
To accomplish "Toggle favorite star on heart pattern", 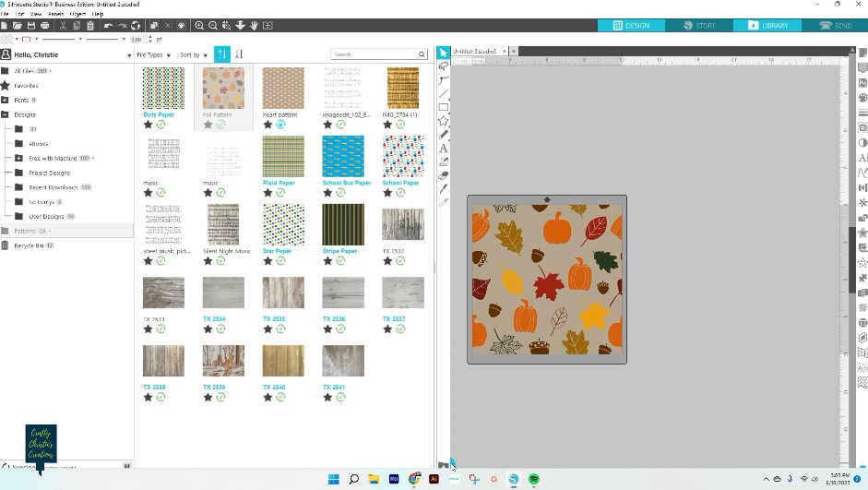I will (x=268, y=125).
